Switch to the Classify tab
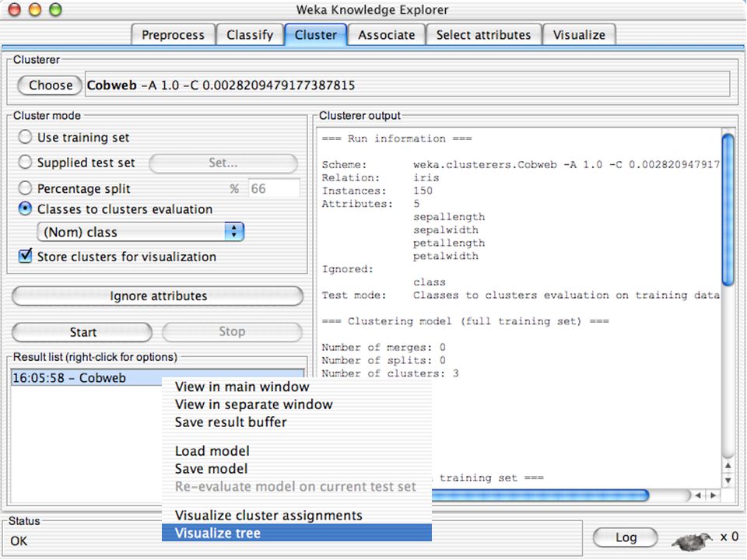The height and width of the screenshot is (560, 747). tap(250, 35)
